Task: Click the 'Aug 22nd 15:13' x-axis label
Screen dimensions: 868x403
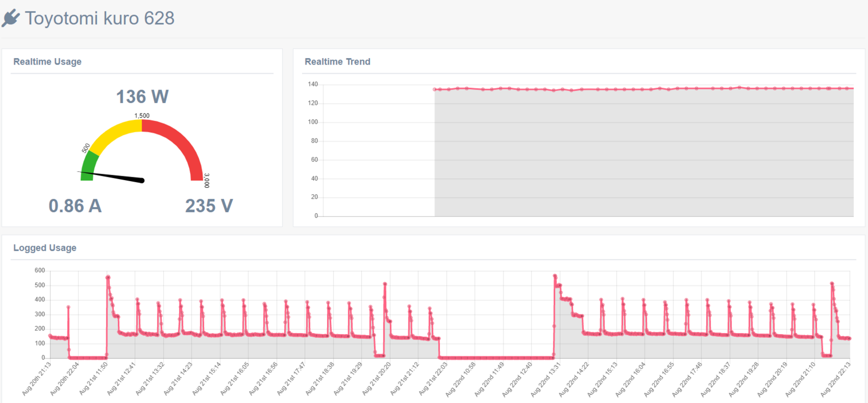Action: click(x=603, y=379)
